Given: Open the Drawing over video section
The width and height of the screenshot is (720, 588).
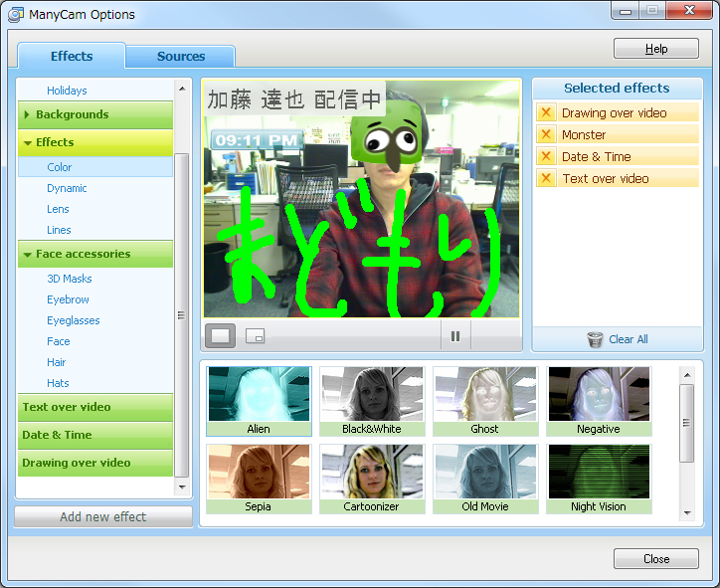Looking at the screenshot, I should pyautogui.click(x=95, y=463).
